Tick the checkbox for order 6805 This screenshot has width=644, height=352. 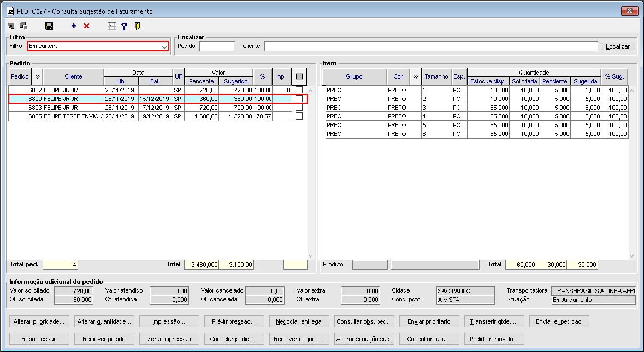click(299, 116)
